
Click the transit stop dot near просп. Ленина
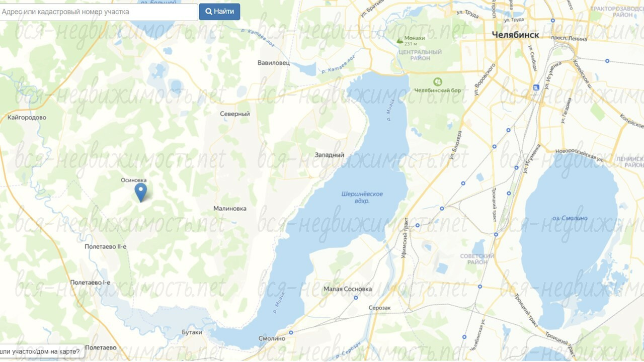(553, 21)
